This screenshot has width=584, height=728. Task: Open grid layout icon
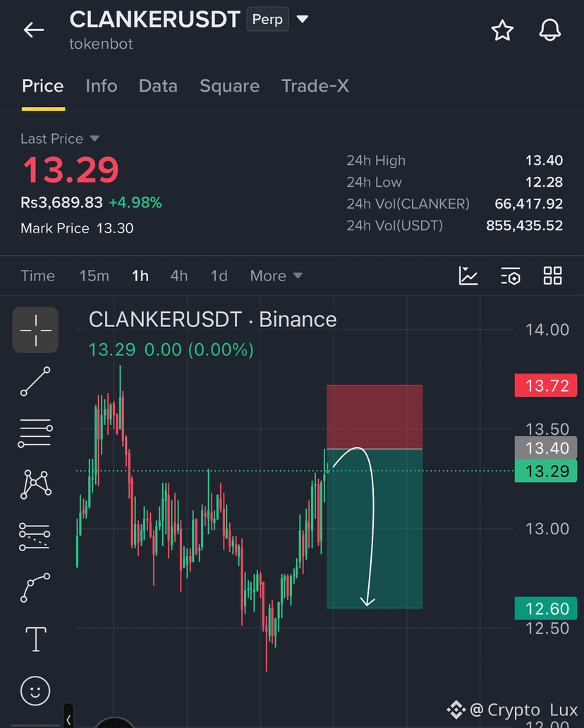553,276
